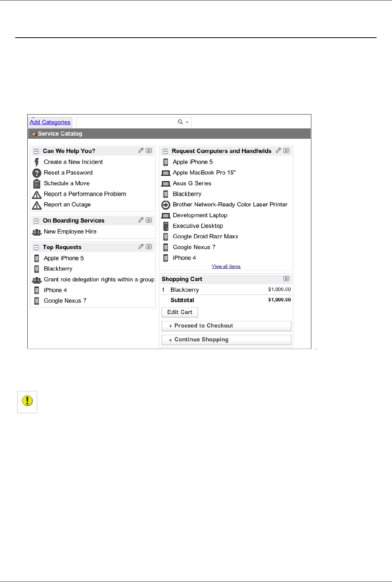
Task: Select Asus G Series item
Action: (x=192, y=184)
